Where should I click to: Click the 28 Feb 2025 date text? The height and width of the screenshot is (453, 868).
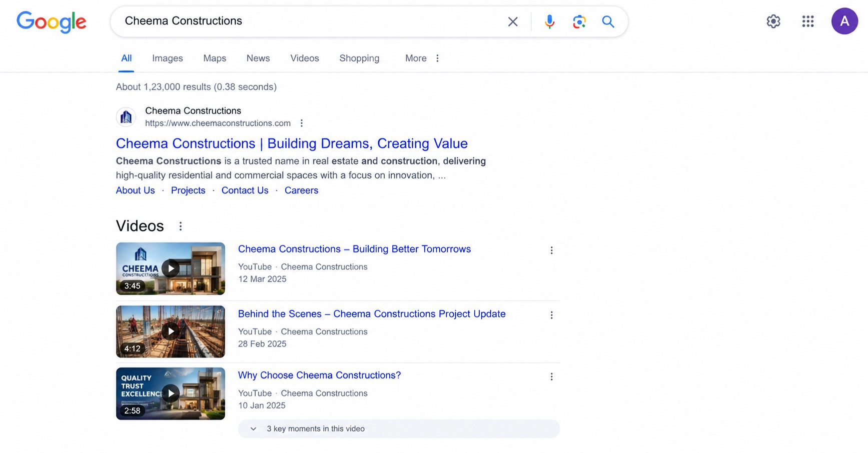pyautogui.click(x=262, y=344)
